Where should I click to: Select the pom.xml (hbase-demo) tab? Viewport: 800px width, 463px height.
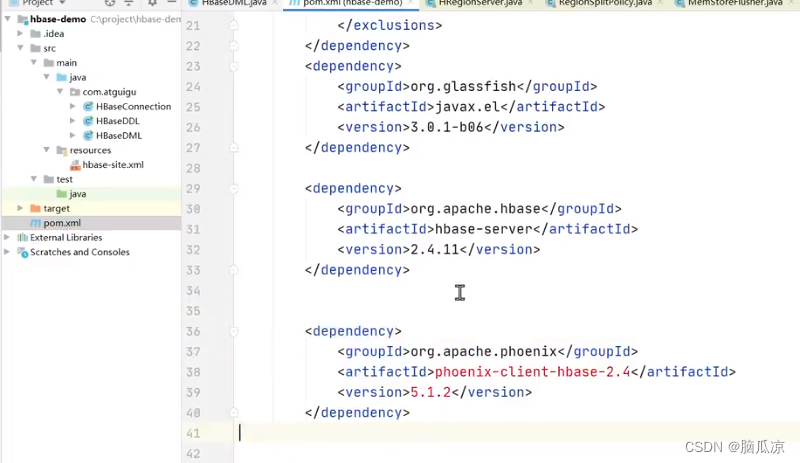352,4
